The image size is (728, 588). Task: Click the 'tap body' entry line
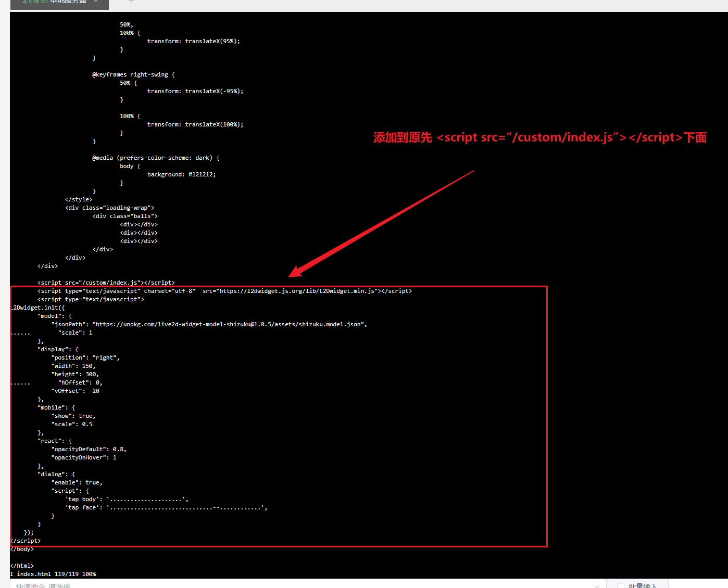click(127, 499)
